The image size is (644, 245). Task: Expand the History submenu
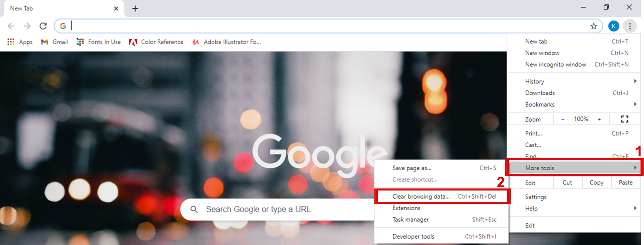coord(574,81)
